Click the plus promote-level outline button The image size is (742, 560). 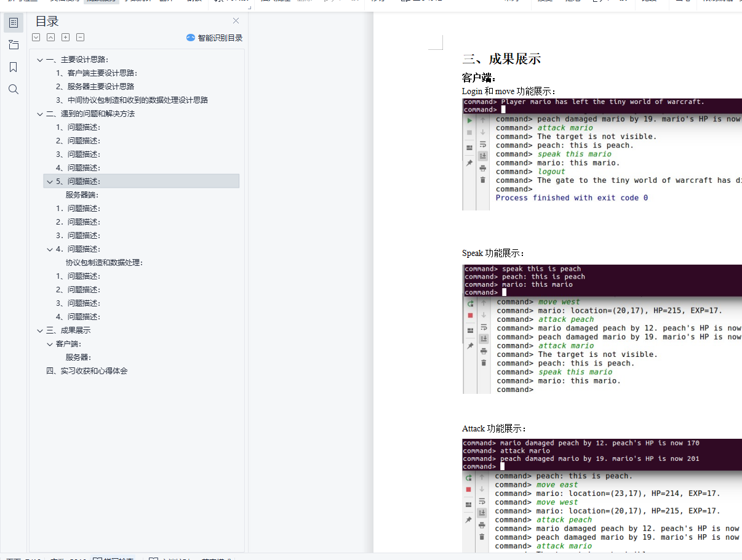(66, 38)
